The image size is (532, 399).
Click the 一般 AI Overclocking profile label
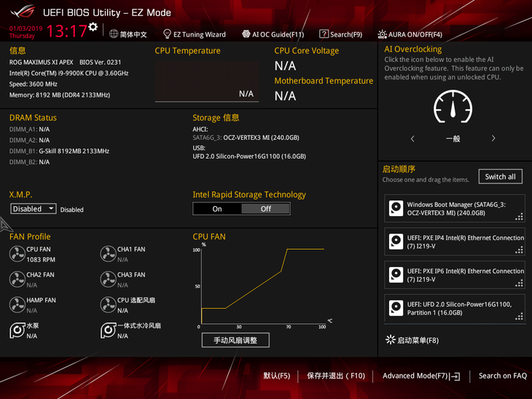pyautogui.click(x=453, y=138)
